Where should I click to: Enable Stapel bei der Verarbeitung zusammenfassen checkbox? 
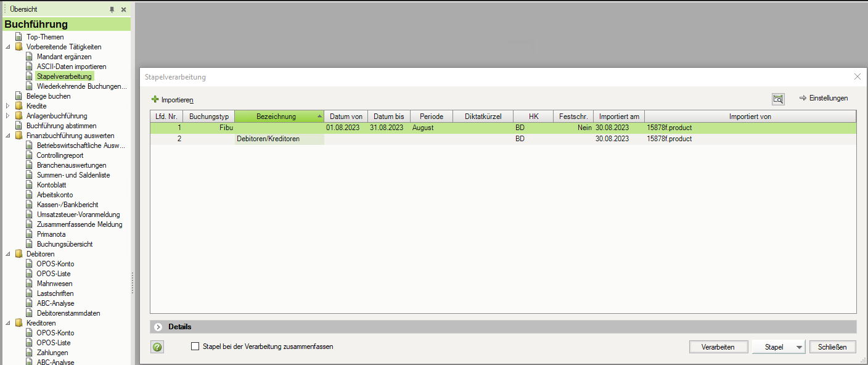pos(195,347)
